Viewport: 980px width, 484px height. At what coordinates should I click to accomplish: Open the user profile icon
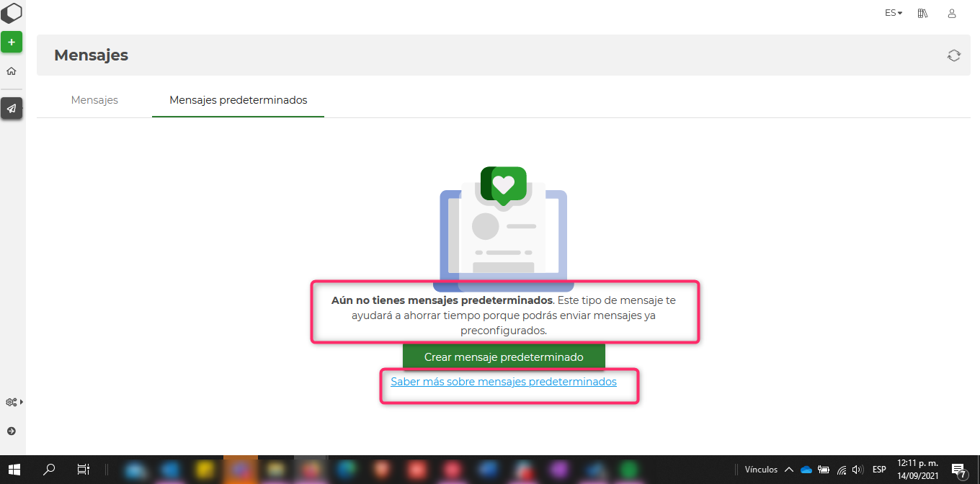[952, 13]
